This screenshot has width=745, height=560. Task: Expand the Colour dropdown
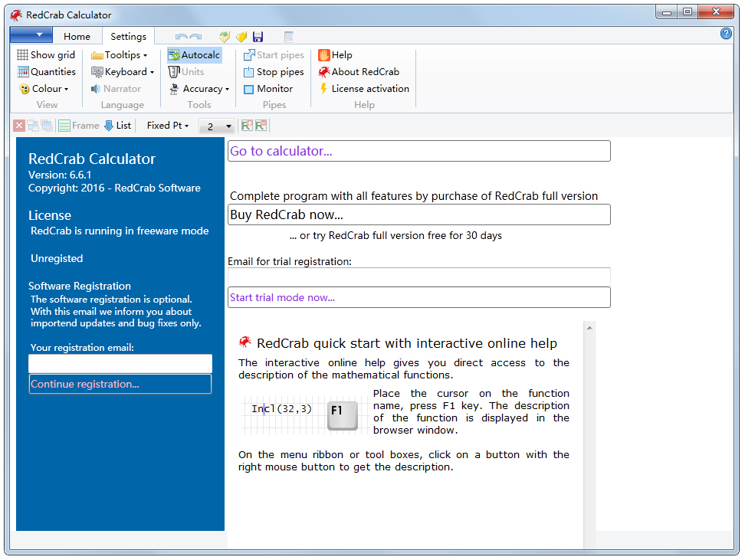point(44,89)
